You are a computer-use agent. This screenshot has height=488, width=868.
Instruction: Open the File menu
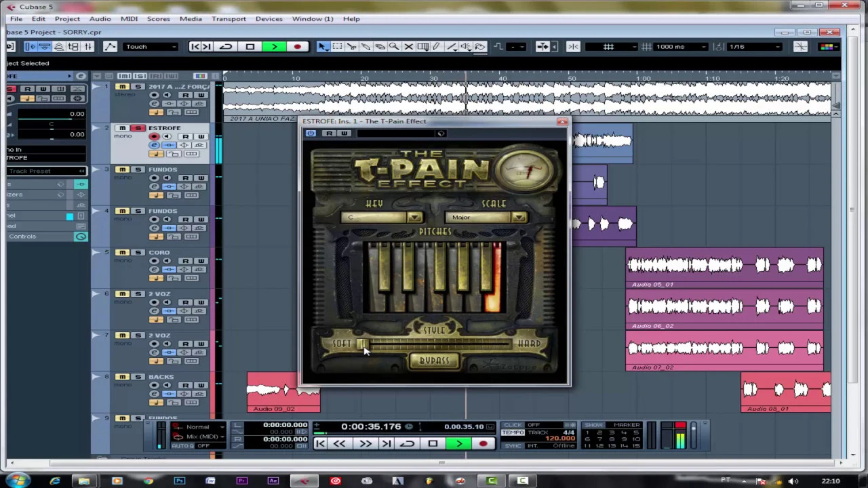[16, 19]
